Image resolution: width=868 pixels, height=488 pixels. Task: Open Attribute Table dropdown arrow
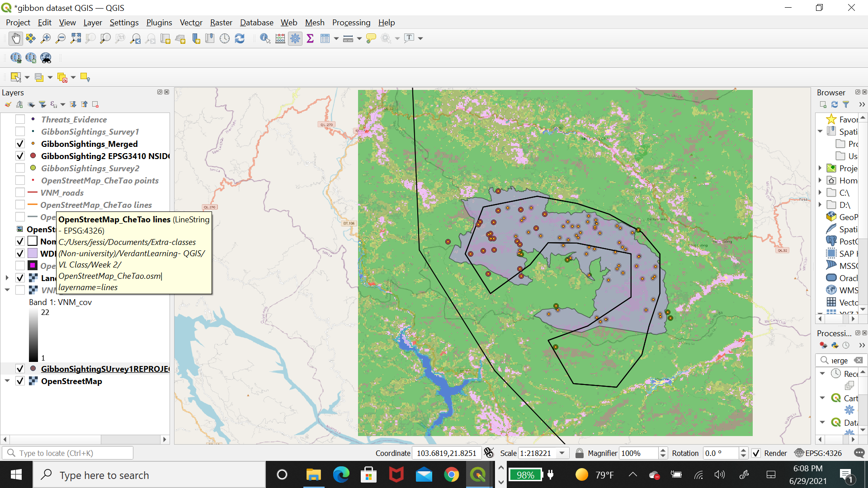336,38
